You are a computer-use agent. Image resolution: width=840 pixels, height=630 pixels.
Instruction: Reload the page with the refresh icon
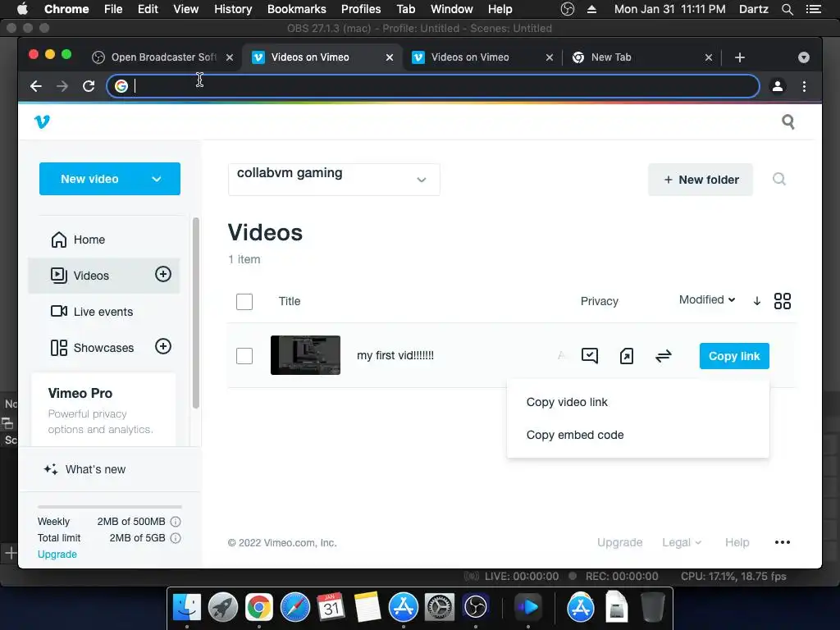[89, 86]
